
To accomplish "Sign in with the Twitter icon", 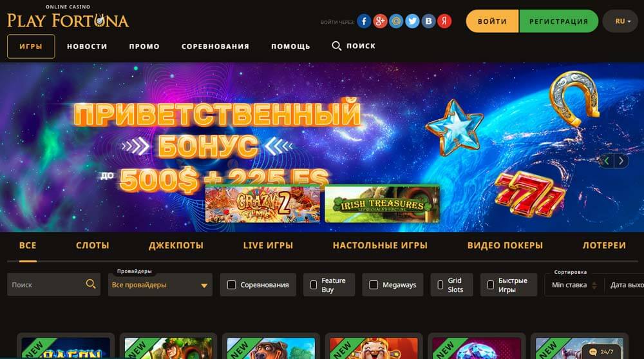I will 412,21.
